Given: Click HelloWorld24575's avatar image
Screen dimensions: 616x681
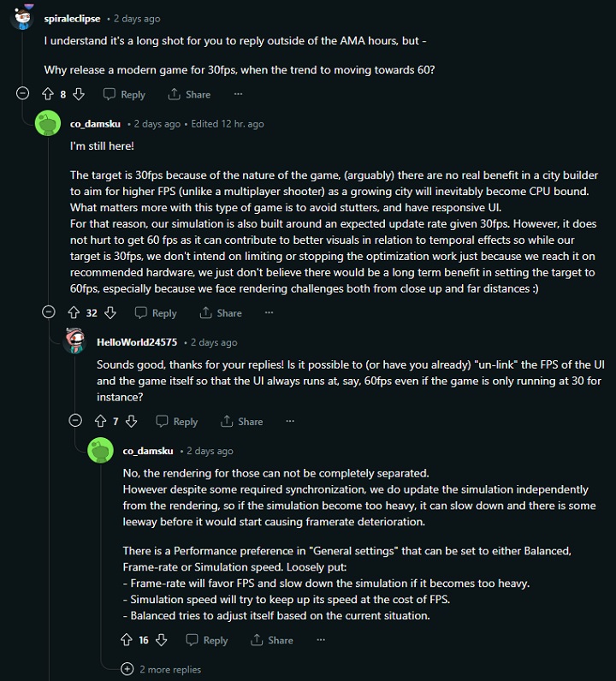Looking at the screenshot, I should tap(75, 342).
